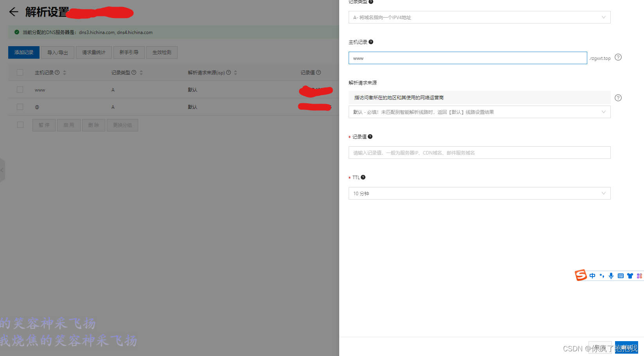Click the 更换分组 batch button
The width and height of the screenshot is (644, 356).
point(122,125)
